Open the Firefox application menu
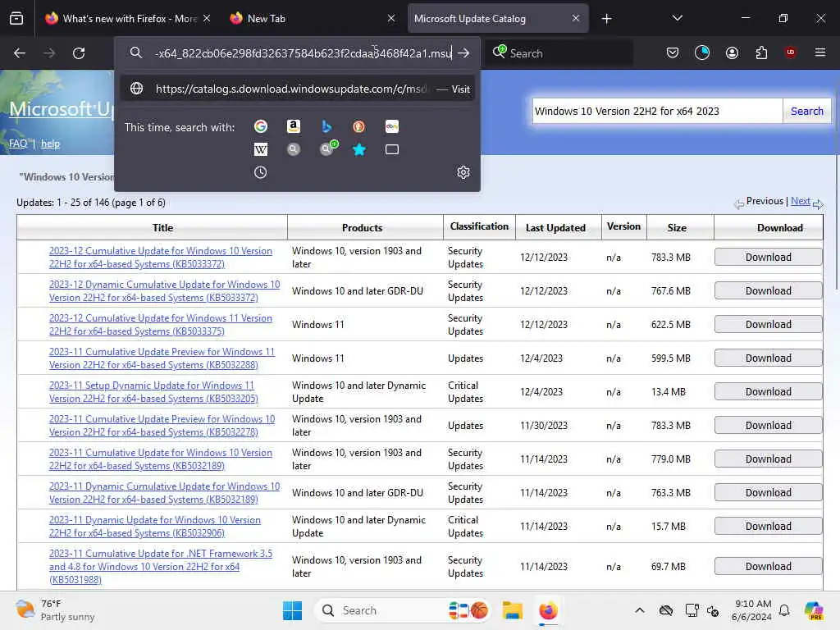840x630 pixels. pyautogui.click(x=820, y=52)
